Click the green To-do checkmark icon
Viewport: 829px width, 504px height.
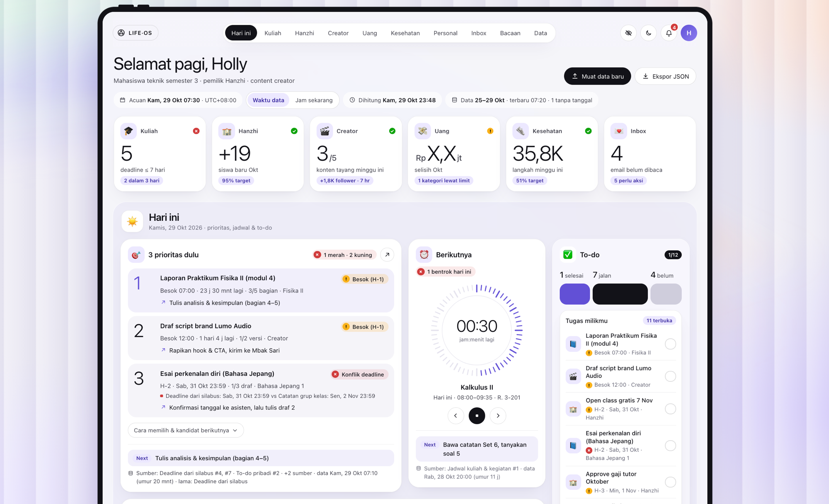tap(568, 255)
